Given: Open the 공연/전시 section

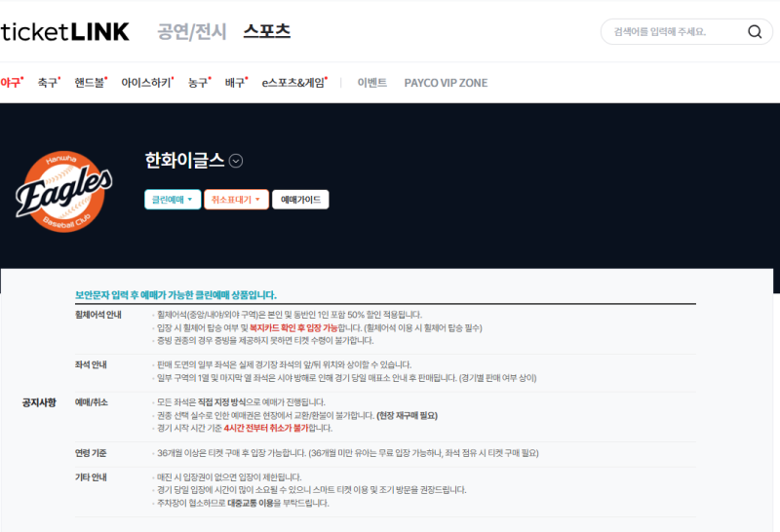Looking at the screenshot, I should coord(192,32).
